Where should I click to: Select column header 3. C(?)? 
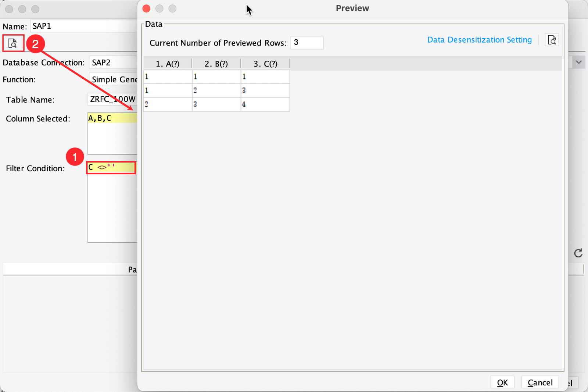[x=265, y=64]
